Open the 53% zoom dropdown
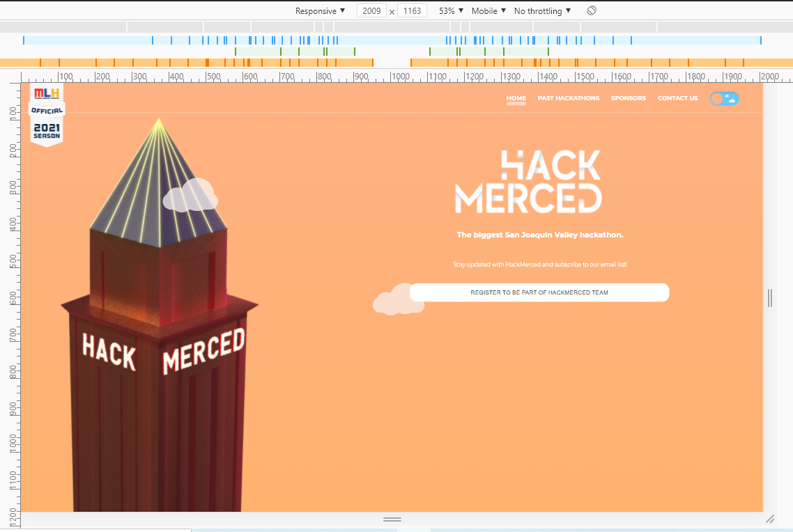Screen dimensions: 793x532 click(x=451, y=10)
